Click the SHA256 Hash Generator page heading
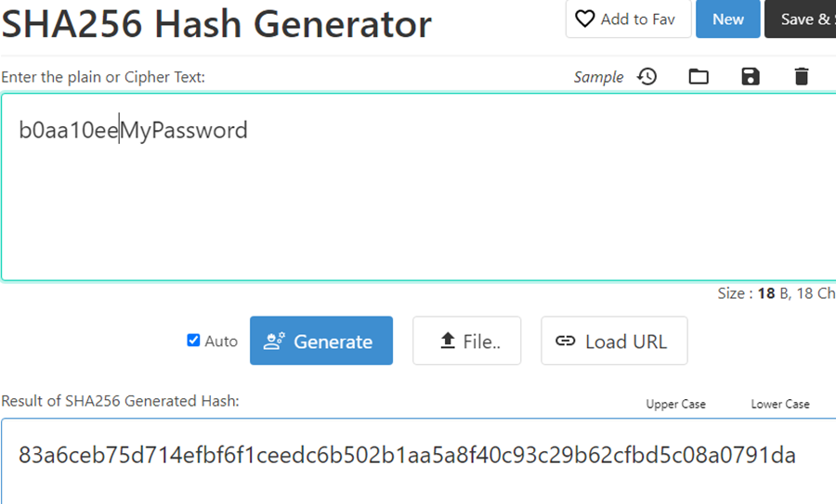The height and width of the screenshot is (504, 836). click(x=216, y=24)
